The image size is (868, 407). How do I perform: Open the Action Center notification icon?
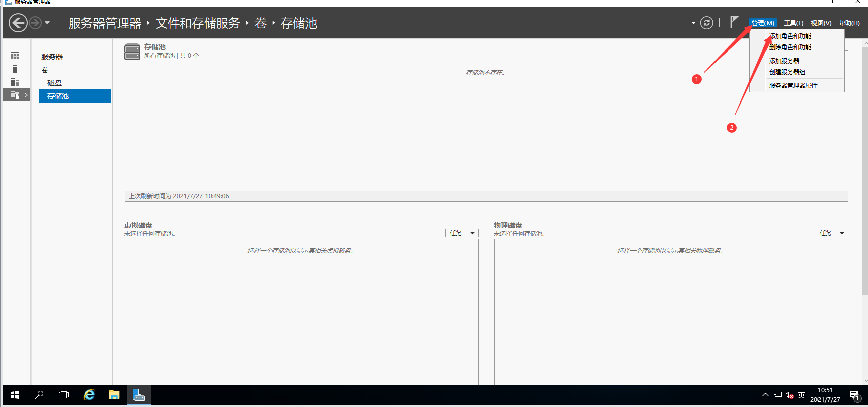point(854,395)
